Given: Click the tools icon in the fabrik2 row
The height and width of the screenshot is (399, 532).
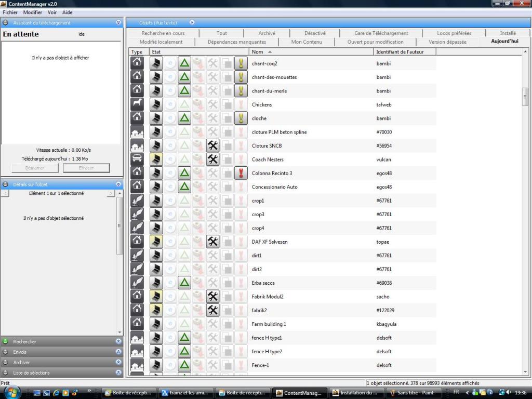Looking at the screenshot, I should (x=212, y=310).
